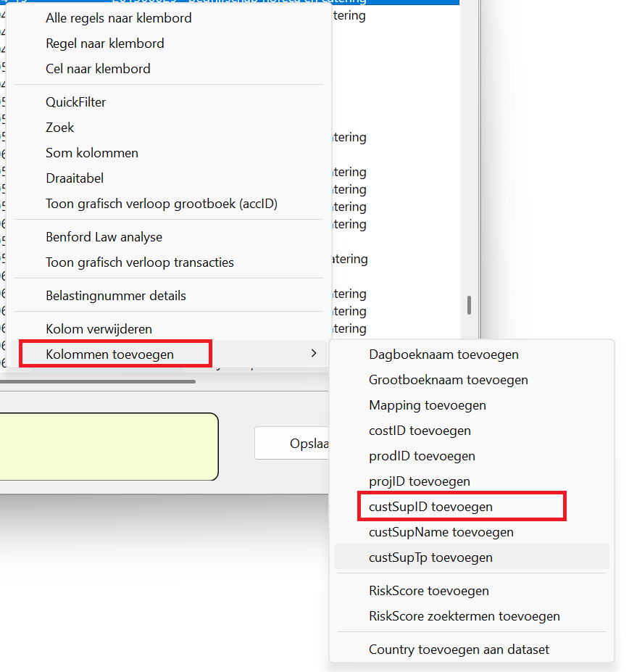The height and width of the screenshot is (672, 629).
Task: Open QuickFilter from context menu
Action: 75,102
